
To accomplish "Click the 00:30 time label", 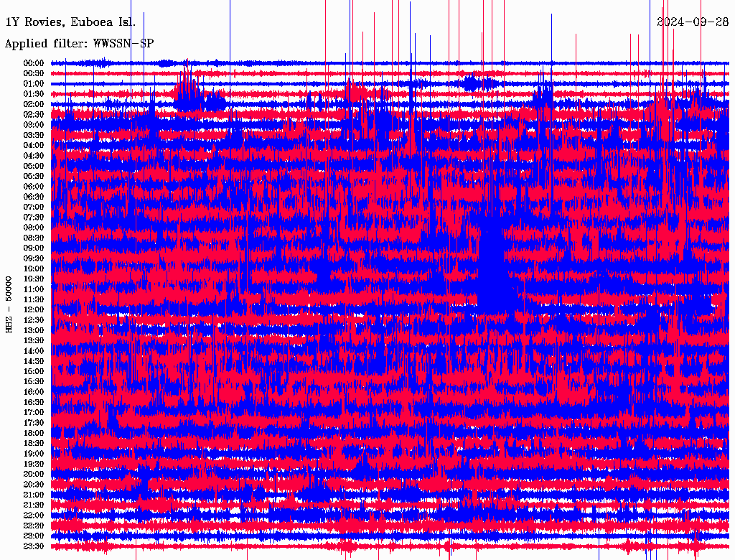I will 34,73.
